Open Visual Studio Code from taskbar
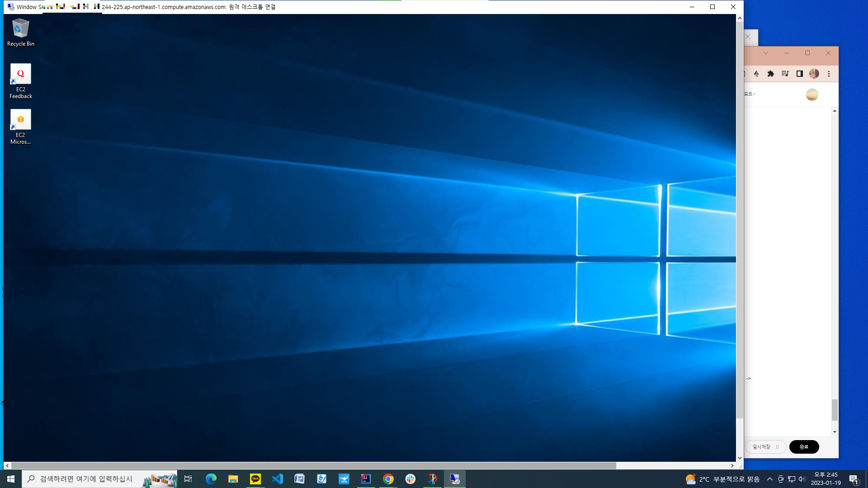868x488 pixels. [x=278, y=479]
